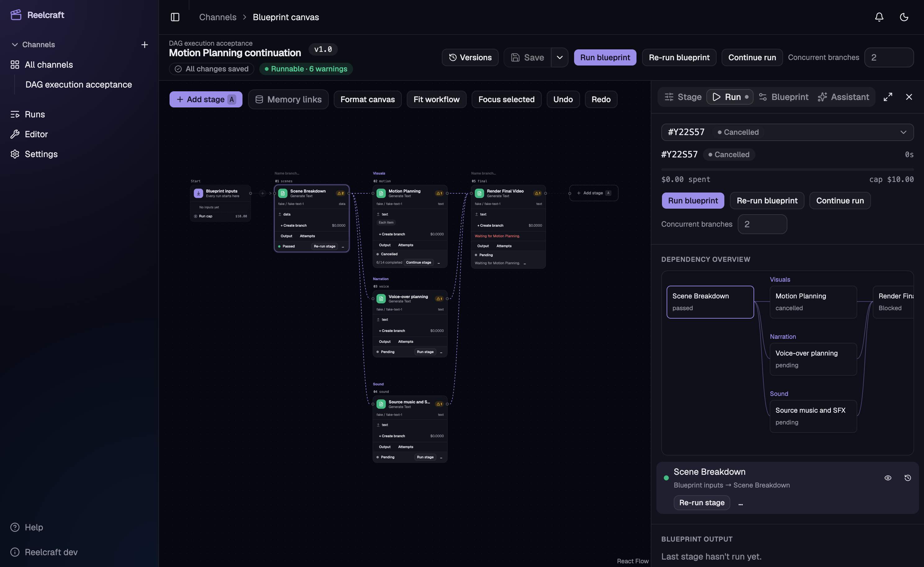Click the Reelcraft logo icon
The image size is (924, 567).
16,15
